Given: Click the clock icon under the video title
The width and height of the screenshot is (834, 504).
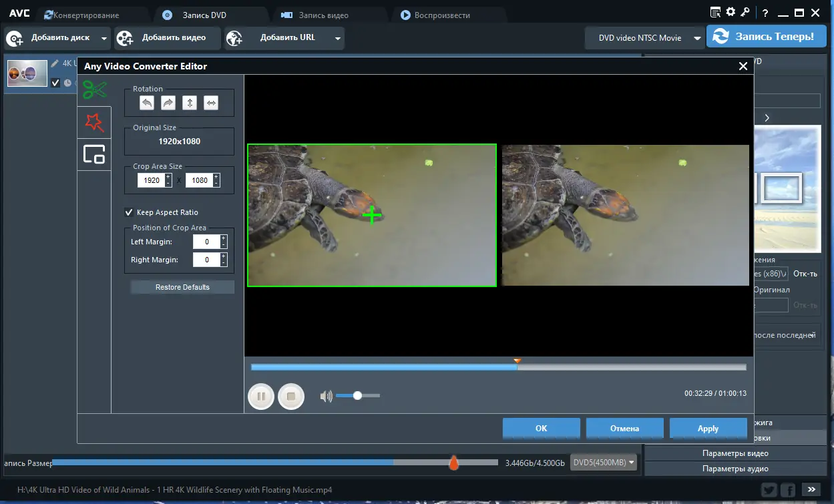Looking at the screenshot, I should coord(67,83).
